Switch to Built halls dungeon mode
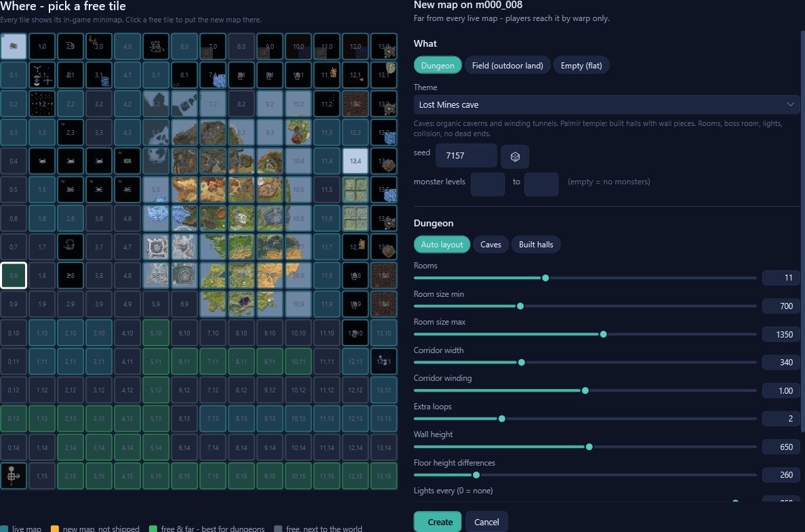Screen dimensions: 805x532 (535, 245)
